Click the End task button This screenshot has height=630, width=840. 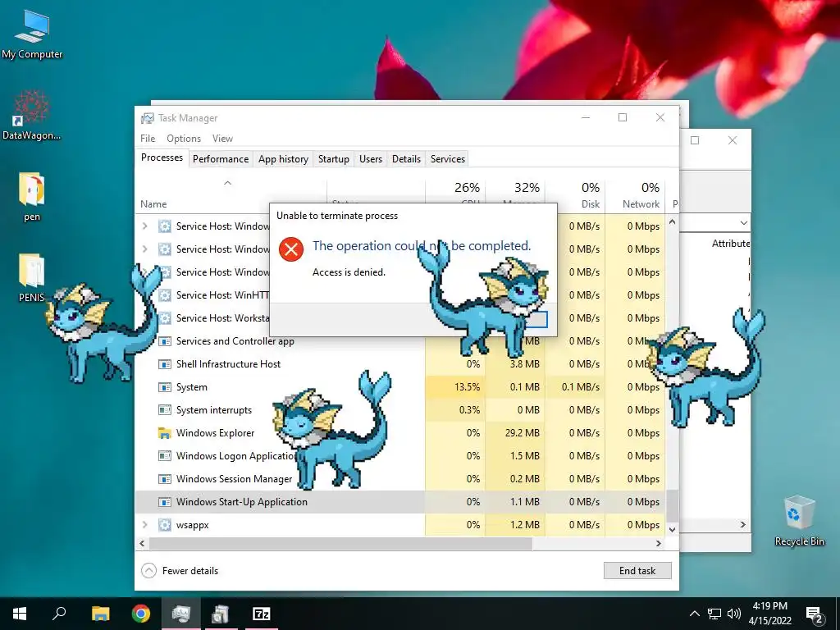point(637,571)
